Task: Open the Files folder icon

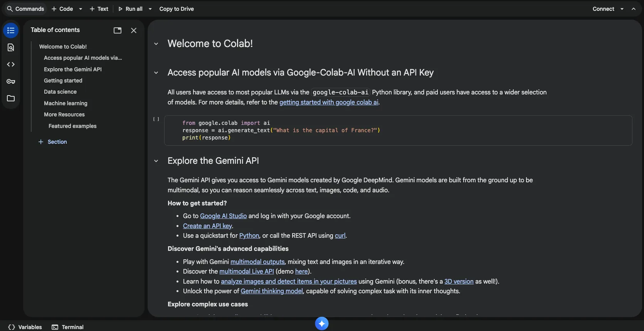Action: [11, 98]
